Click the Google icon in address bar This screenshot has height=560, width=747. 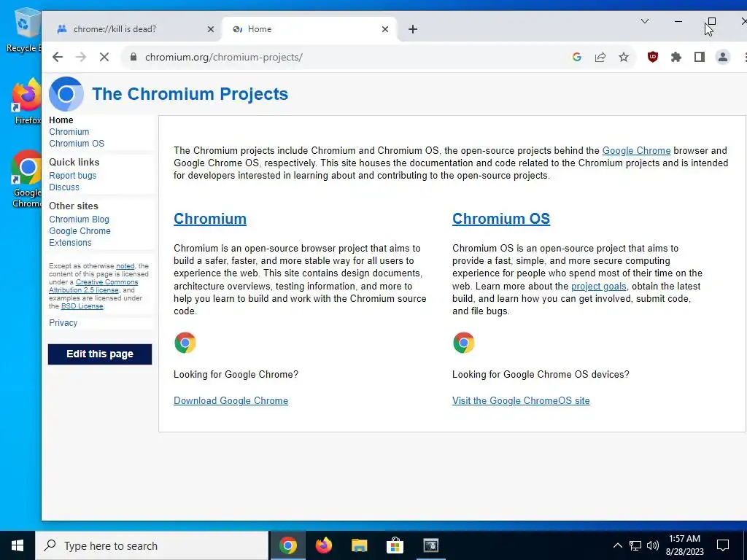click(x=577, y=57)
